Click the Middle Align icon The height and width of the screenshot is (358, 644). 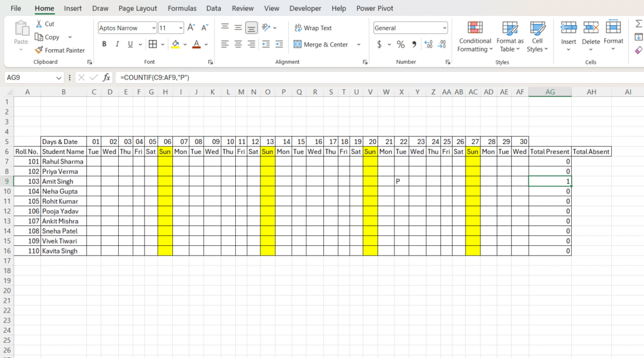click(x=238, y=28)
